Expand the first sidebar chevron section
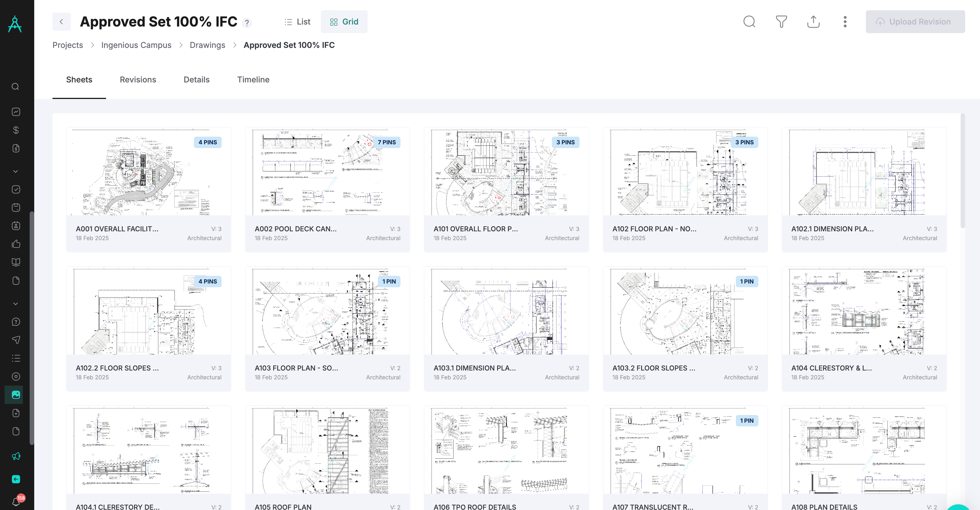 click(16, 171)
